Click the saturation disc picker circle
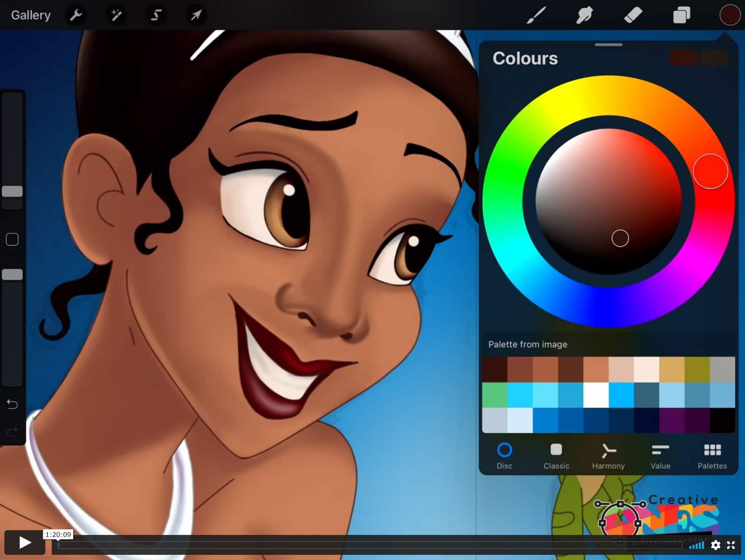The width and height of the screenshot is (745, 560). click(620, 238)
